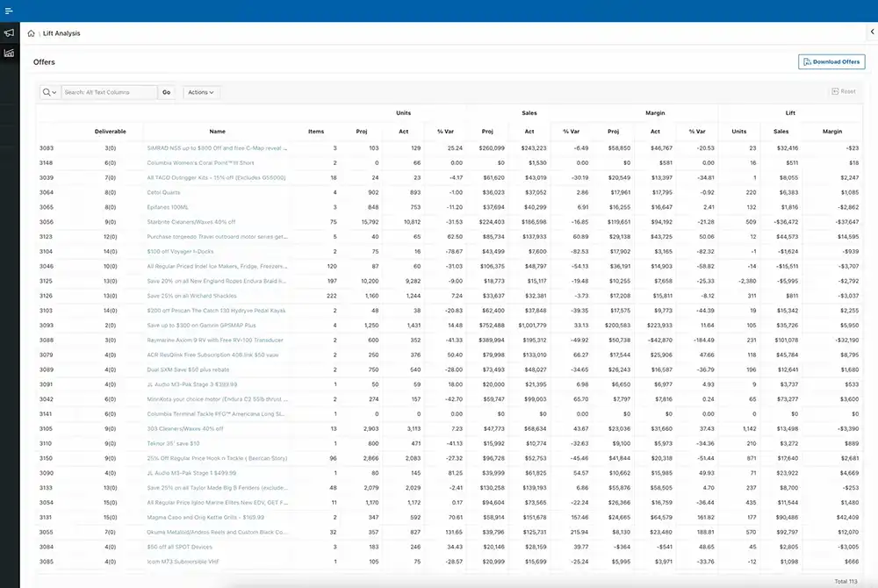Sort by the Deliverable column header
The width and height of the screenshot is (878, 588).
click(x=111, y=132)
